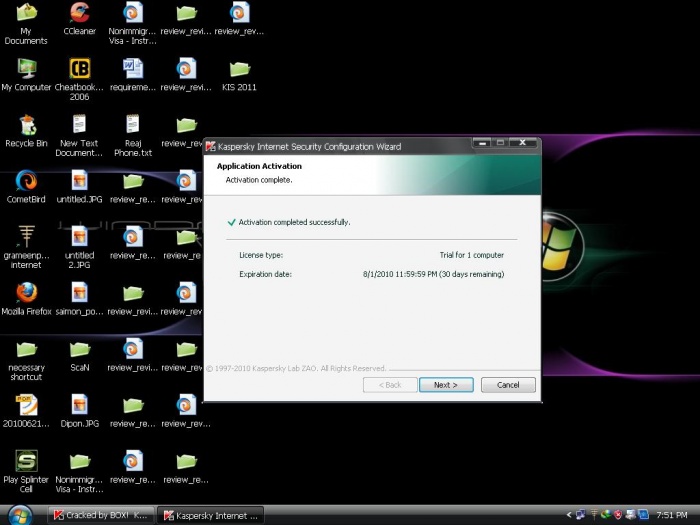Launch CCleaner from the desktop

coord(79,19)
